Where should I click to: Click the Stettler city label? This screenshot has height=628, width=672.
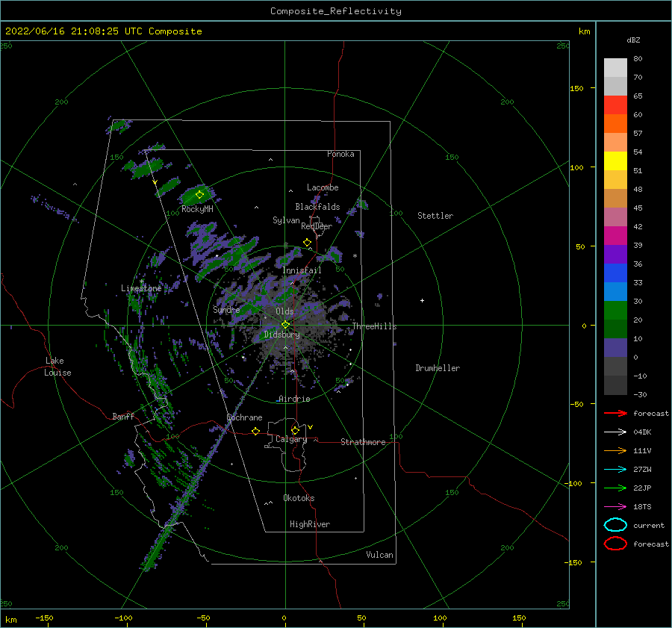click(x=435, y=216)
